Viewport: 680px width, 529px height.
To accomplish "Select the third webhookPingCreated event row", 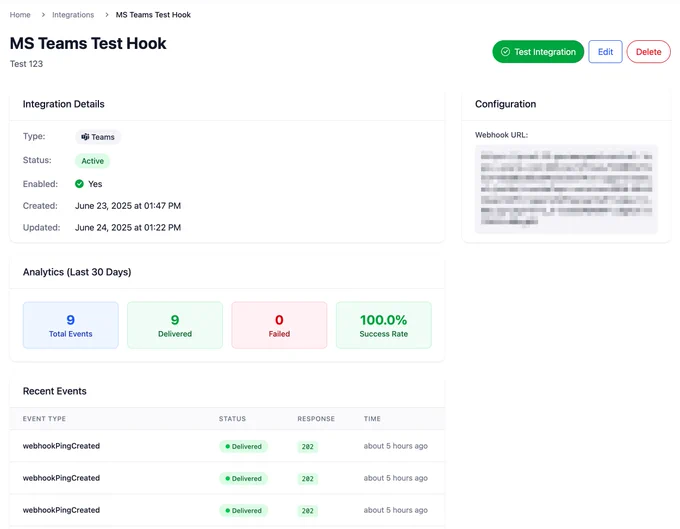I will (x=227, y=510).
